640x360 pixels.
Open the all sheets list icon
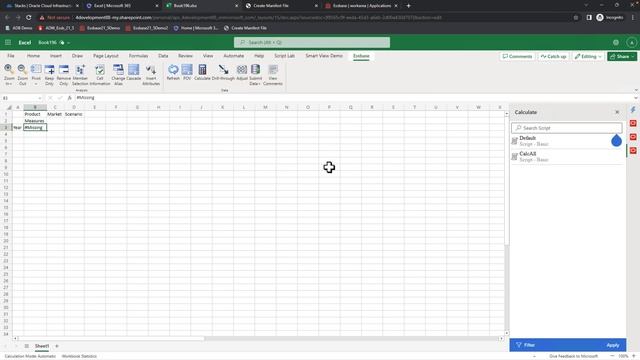coord(27,346)
